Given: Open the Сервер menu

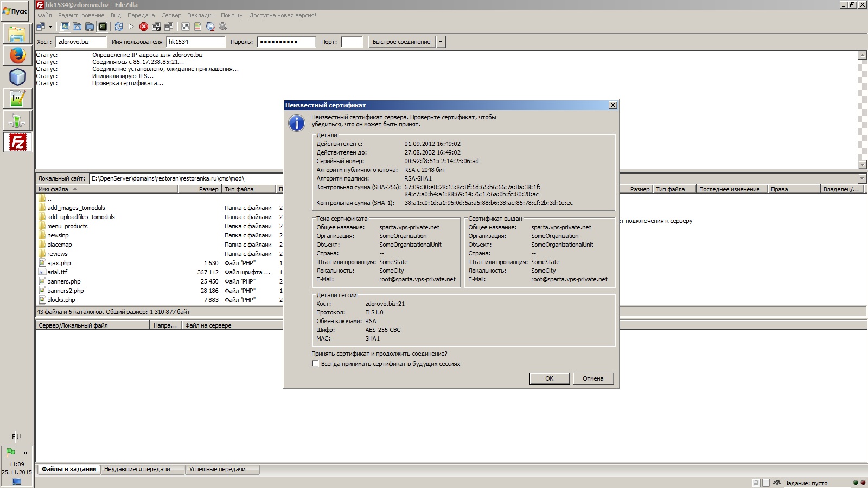Looking at the screenshot, I should (171, 15).
